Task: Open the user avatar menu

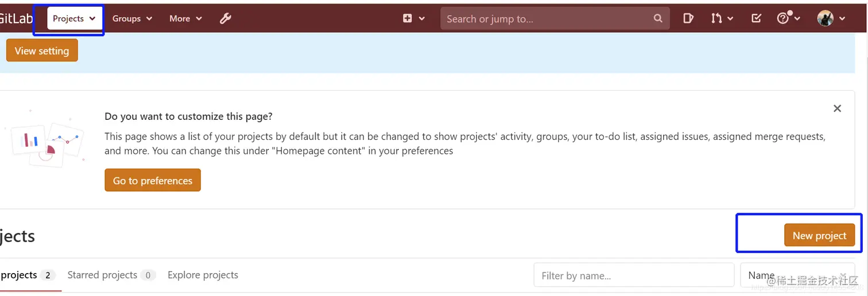Action: 831,18
